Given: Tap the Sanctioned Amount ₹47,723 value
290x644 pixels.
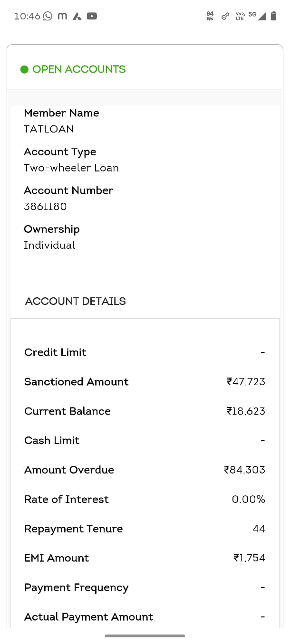Looking at the screenshot, I should point(246,382).
